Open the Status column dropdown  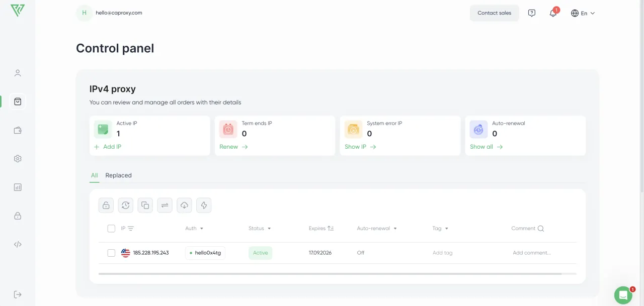pos(260,229)
